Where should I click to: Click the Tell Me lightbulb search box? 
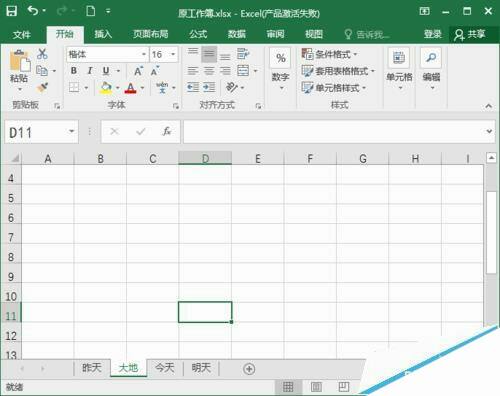tap(367, 34)
